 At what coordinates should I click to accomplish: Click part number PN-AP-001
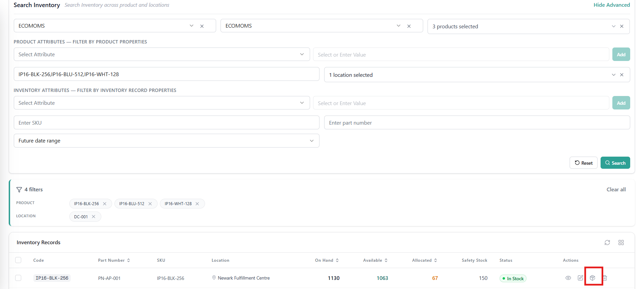click(109, 278)
